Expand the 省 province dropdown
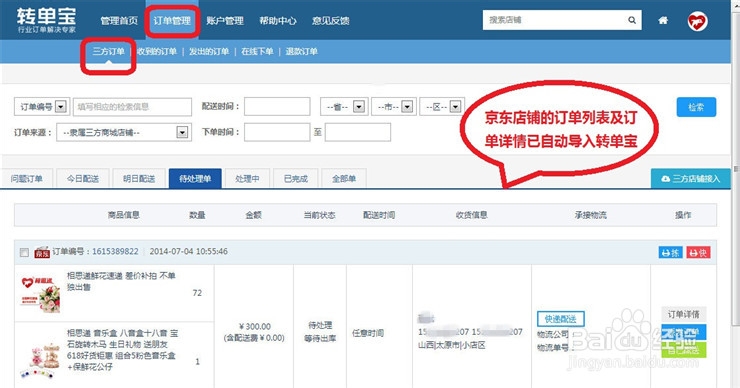 [x=343, y=107]
